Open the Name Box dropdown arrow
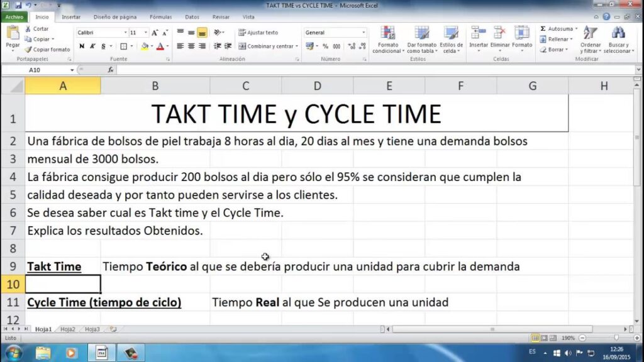Image resolution: width=644 pixels, height=362 pixels. click(x=72, y=70)
